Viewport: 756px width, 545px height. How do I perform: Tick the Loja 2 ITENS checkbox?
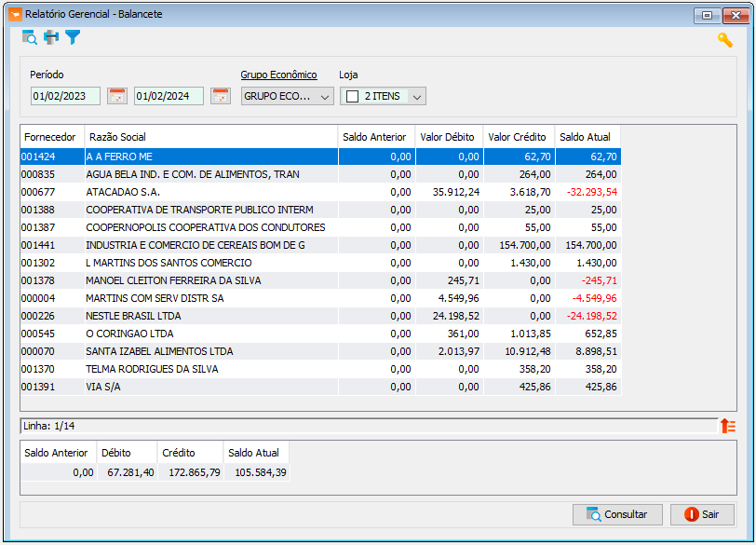[353, 97]
